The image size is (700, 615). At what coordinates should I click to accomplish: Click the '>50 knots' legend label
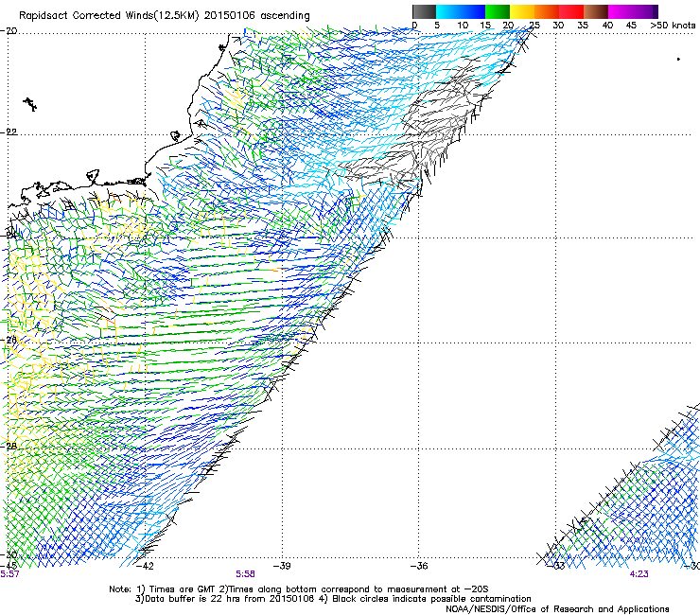673,26
